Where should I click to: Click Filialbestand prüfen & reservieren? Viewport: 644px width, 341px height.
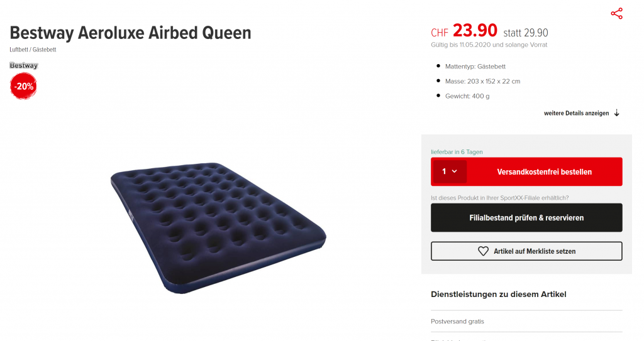(x=526, y=218)
